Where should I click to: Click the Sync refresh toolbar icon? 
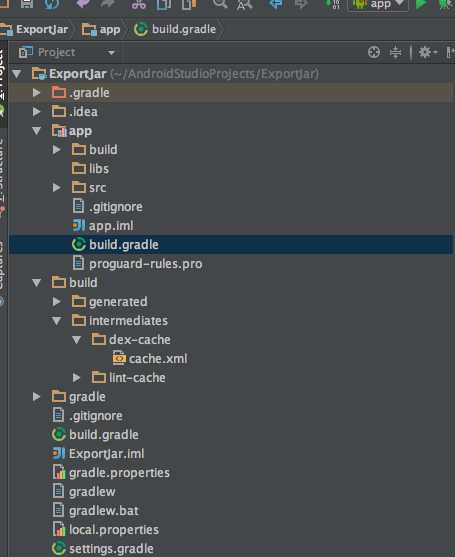pos(52,4)
